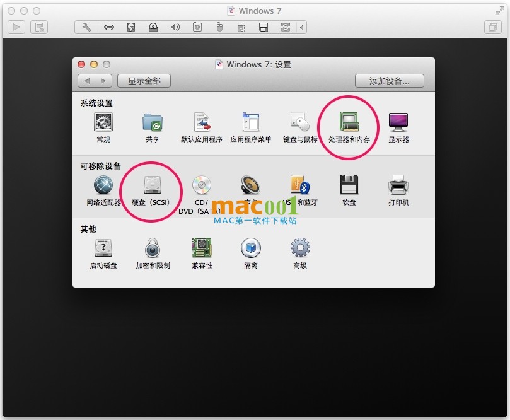Click the CD/DVD drive toolbar icon

coord(153,27)
